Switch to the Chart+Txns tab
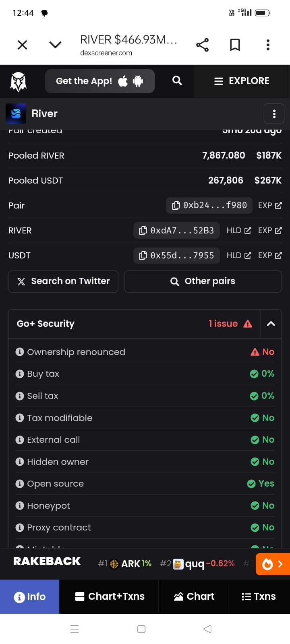 (x=109, y=597)
